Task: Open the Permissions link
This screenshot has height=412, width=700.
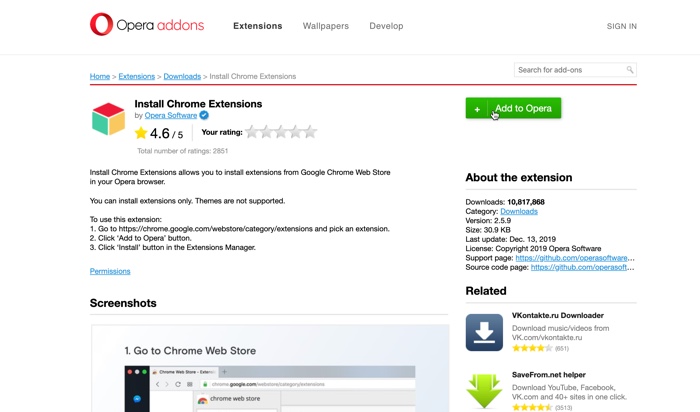Action: (x=110, y=271)
